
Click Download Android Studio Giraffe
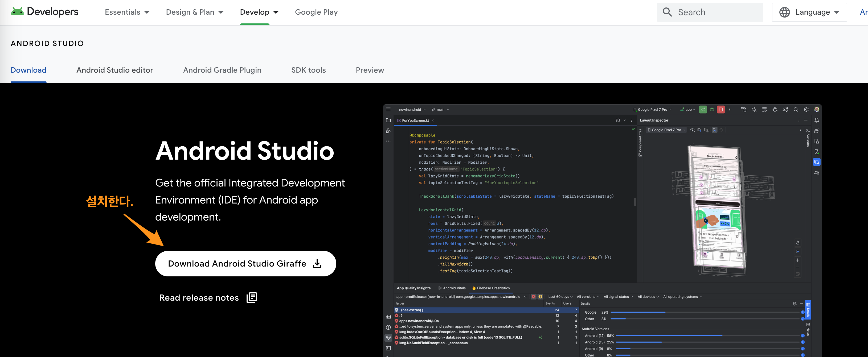[x=245, y=264]
